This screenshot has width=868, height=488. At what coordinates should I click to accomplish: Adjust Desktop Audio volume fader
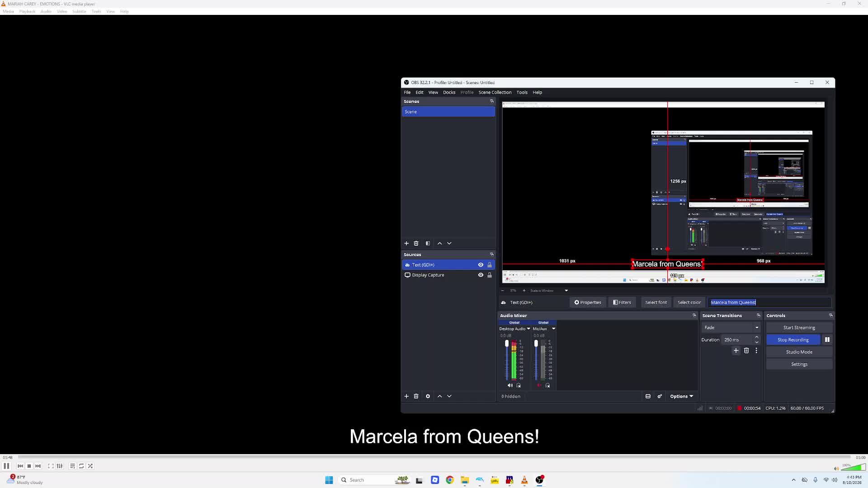(x=507, y=344)
